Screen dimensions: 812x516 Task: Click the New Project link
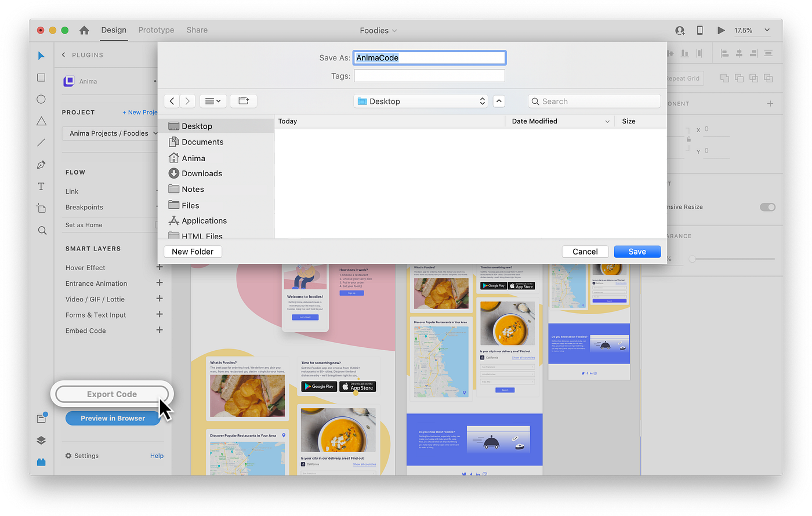(x=140, y=112)
